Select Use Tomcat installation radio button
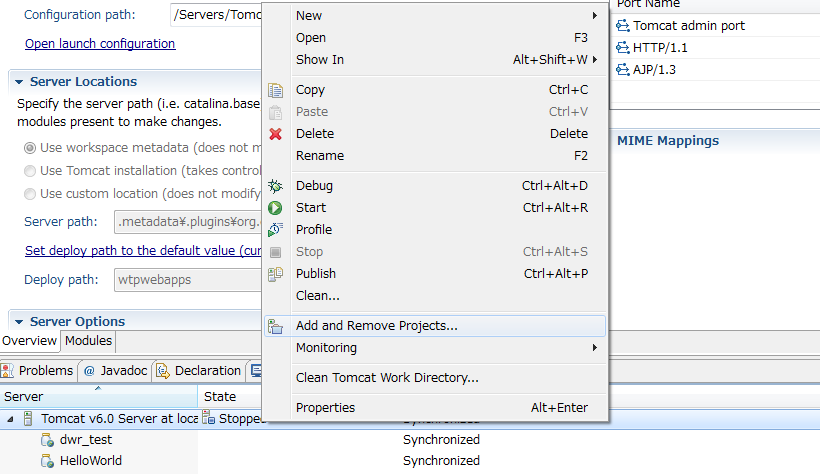 [x=30, y=171]
